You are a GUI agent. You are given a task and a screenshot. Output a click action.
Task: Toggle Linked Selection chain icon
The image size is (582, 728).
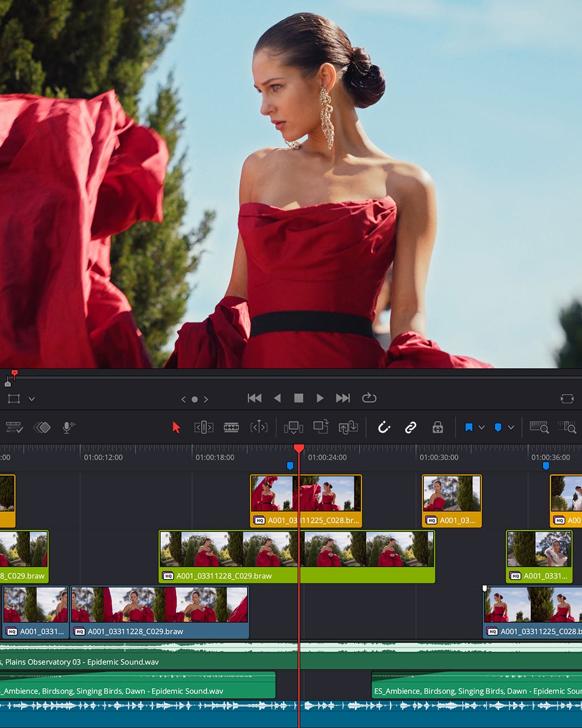click(x=411, y=428)
